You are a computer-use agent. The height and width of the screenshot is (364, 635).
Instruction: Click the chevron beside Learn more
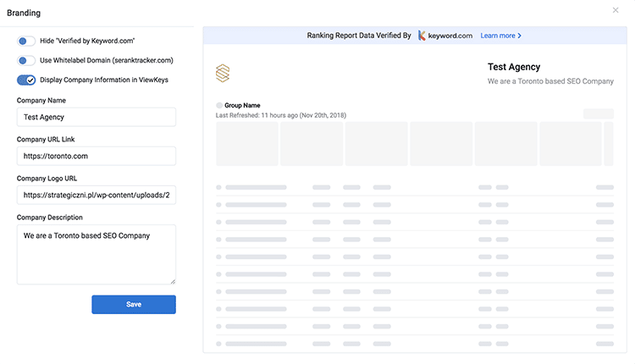click(519, 36)
